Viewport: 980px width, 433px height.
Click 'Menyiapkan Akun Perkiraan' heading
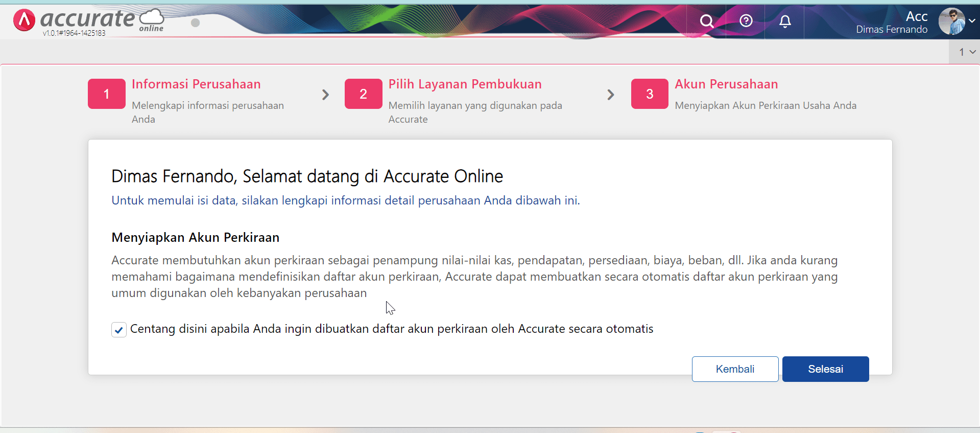coord(196,238)
